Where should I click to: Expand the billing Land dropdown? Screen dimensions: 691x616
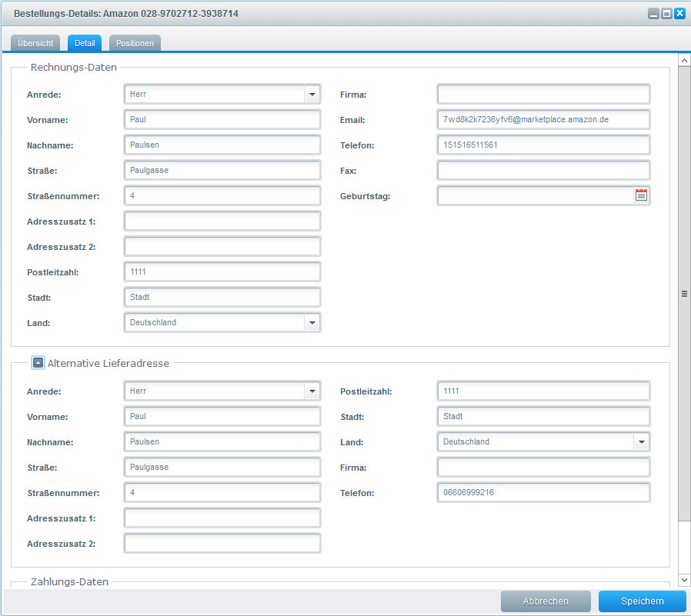[312, 323]
